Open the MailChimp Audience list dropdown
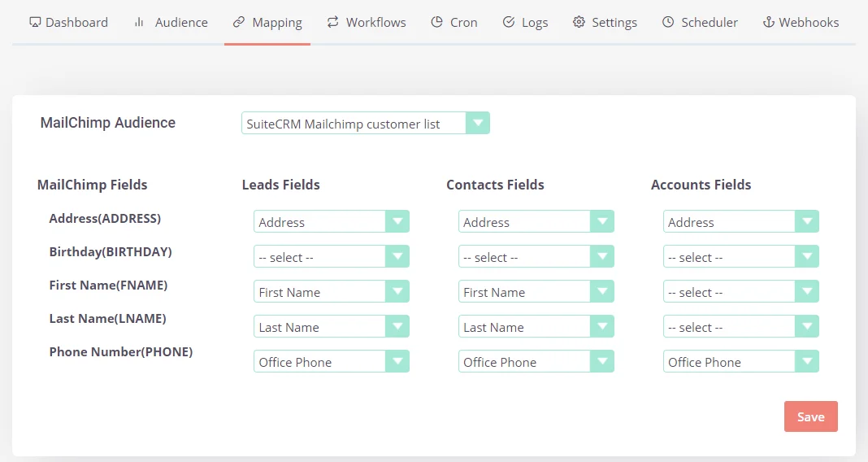This screenshot has width=868, height=462. pyautogui.click(x=365, y=124)
